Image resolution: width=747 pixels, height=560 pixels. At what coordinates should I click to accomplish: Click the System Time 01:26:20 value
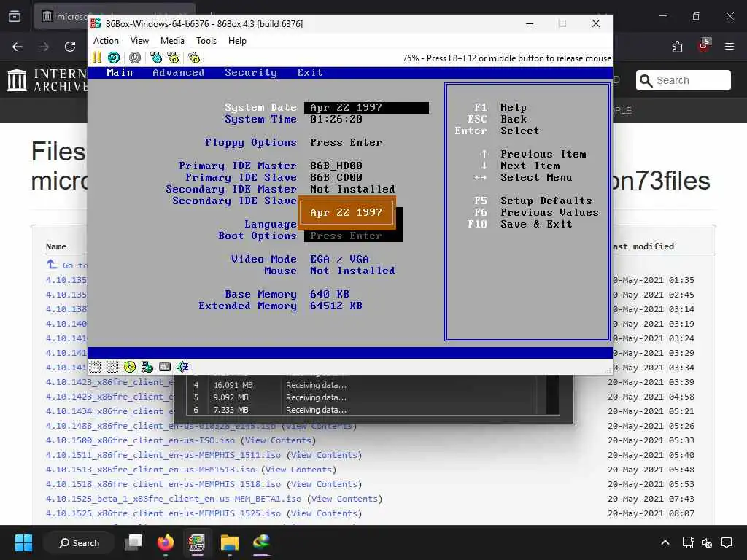pyautogui.click(x=336, y=119)
